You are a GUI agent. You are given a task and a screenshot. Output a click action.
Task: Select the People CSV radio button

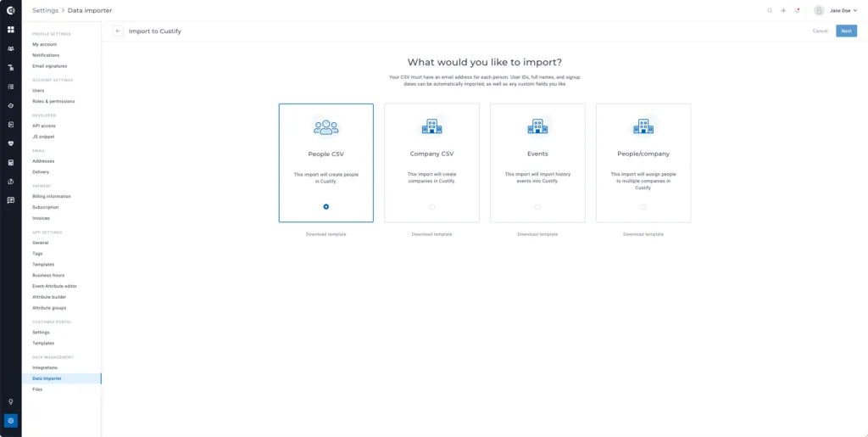pos(326,206)
